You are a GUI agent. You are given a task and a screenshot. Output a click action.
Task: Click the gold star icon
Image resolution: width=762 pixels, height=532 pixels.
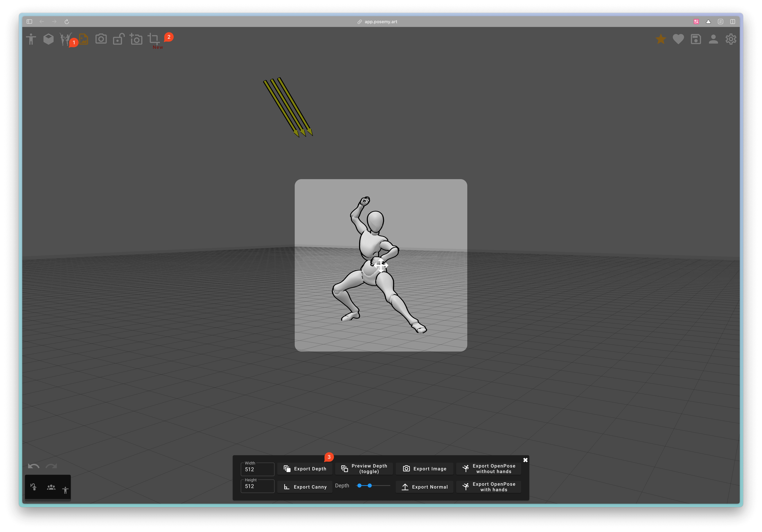pos(660,39)
